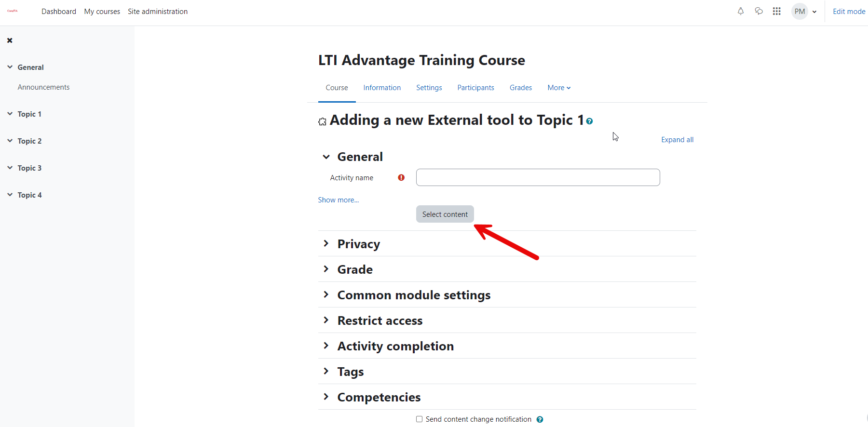Screen dimensions: 868x427
Task: Open the More menu in the course navigation
Action: 558,87
